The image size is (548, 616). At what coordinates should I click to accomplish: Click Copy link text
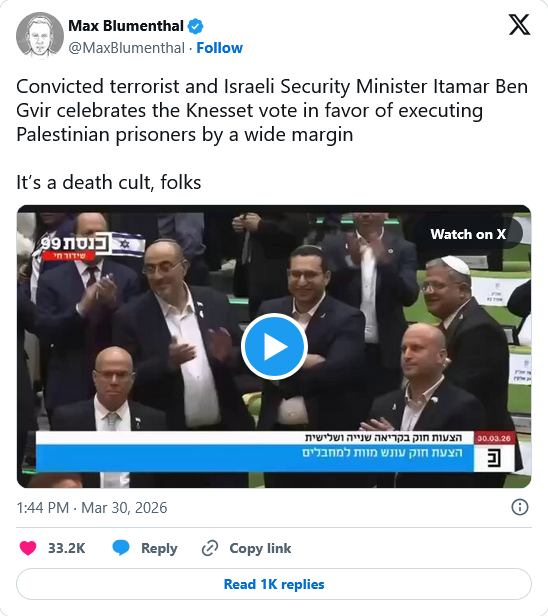pyautogui.click(x=260, y=548)
